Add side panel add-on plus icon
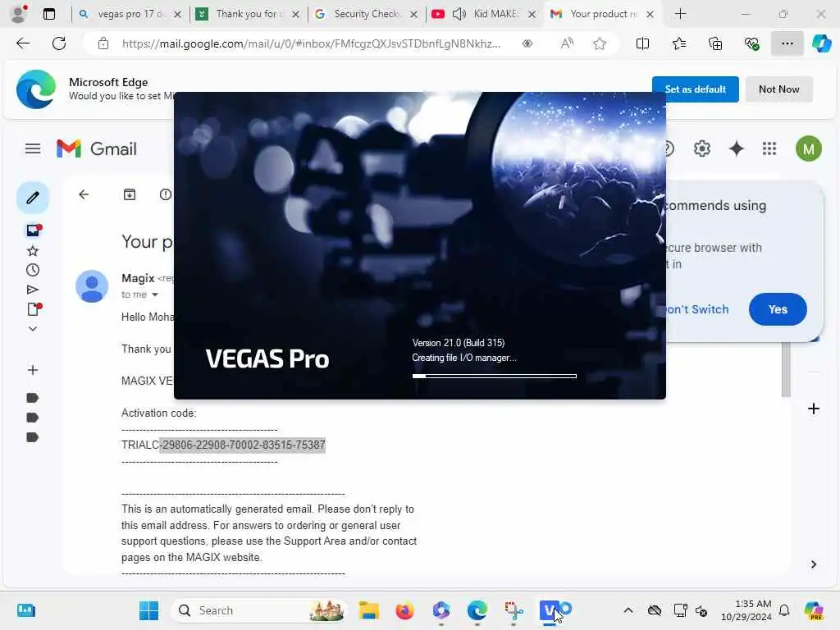Screen dimensions: 840x630 pos(813,409)
